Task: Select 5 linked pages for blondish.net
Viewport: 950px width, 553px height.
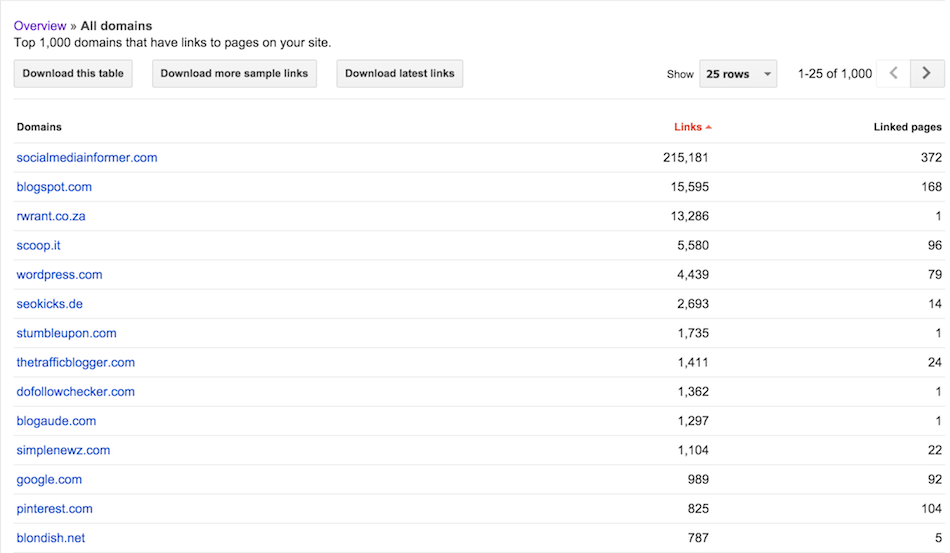Action: [938, 538]
